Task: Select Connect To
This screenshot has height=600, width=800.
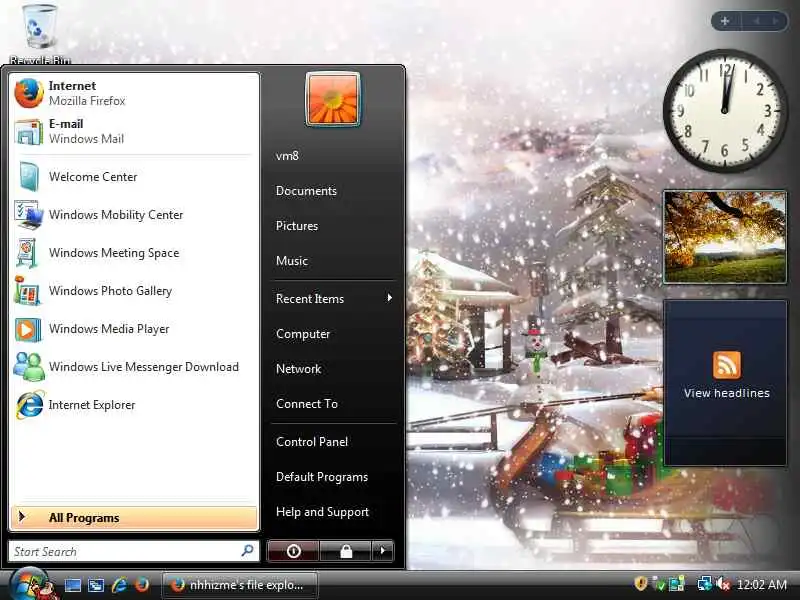Action: tap(334, 404)
